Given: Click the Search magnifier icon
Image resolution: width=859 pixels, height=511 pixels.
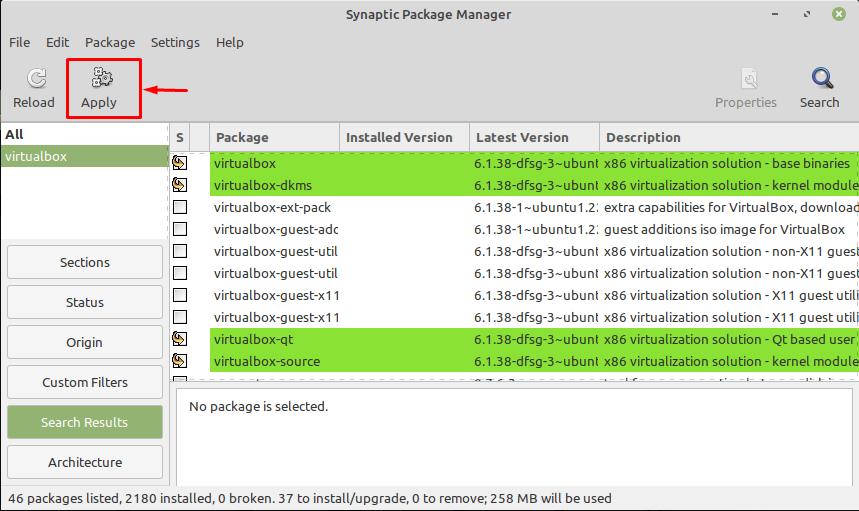Looking at the screenshot, I should click(822, 78).
